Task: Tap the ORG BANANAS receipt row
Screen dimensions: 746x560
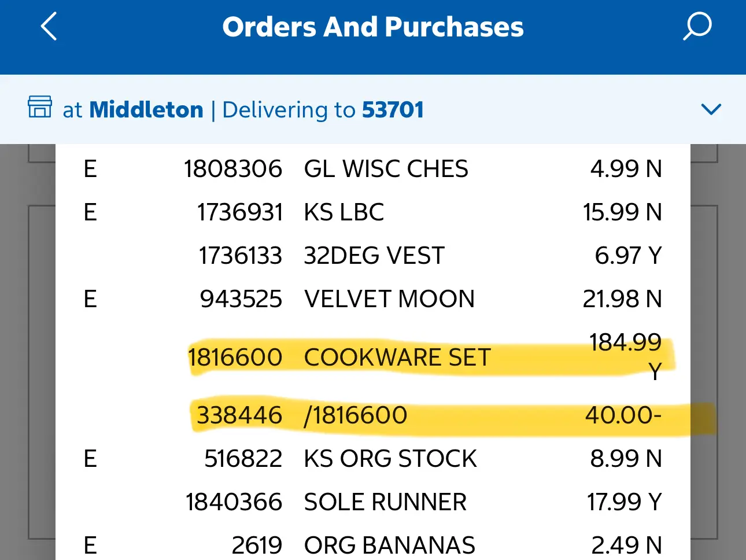Action: click(x=390, y=544)
